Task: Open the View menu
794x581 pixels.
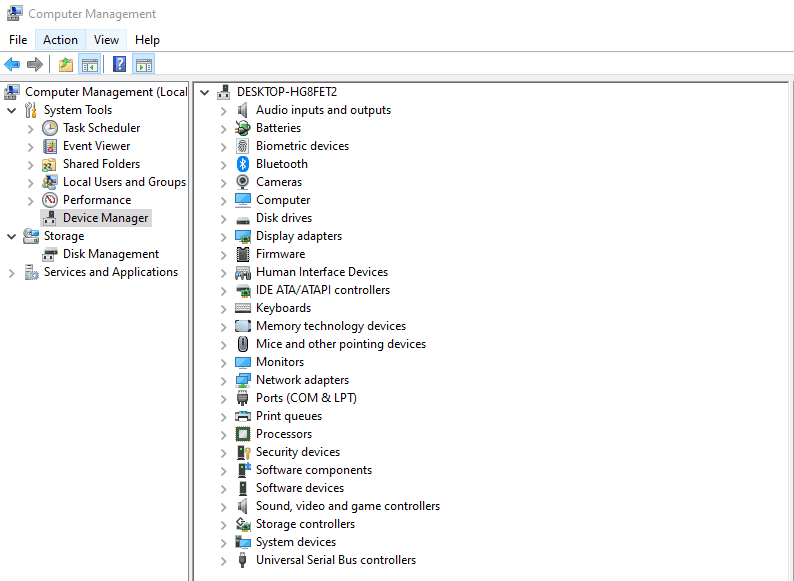Action: [106, 40]
